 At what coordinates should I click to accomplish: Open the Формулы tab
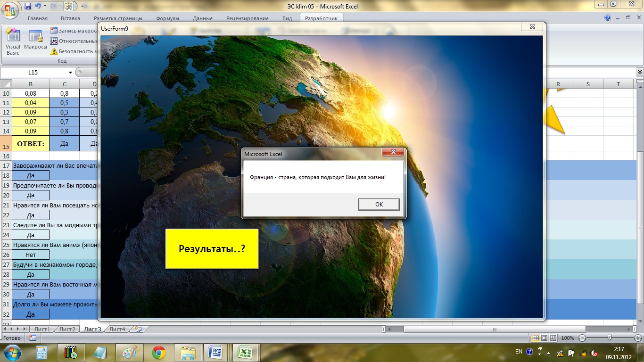[x=167, y=18]
